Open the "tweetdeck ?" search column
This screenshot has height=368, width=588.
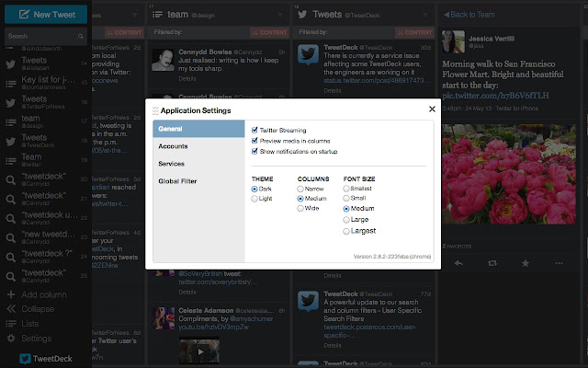point(46,257)
